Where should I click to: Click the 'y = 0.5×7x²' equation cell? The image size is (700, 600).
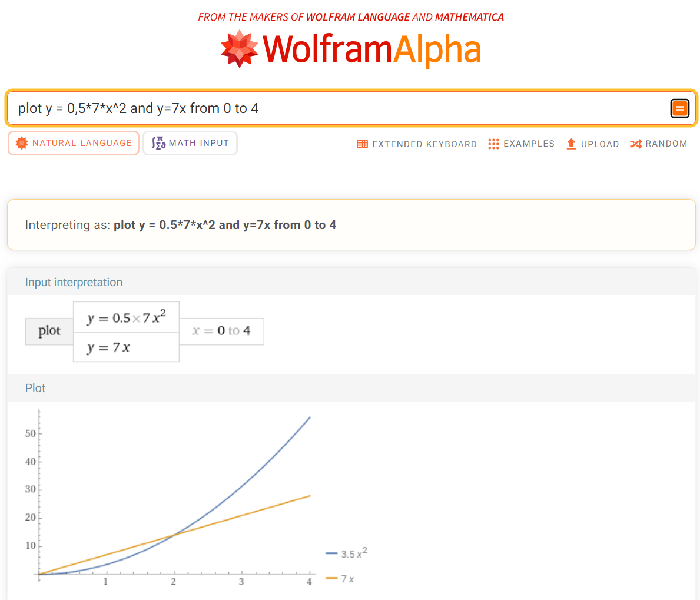point(127,317)
